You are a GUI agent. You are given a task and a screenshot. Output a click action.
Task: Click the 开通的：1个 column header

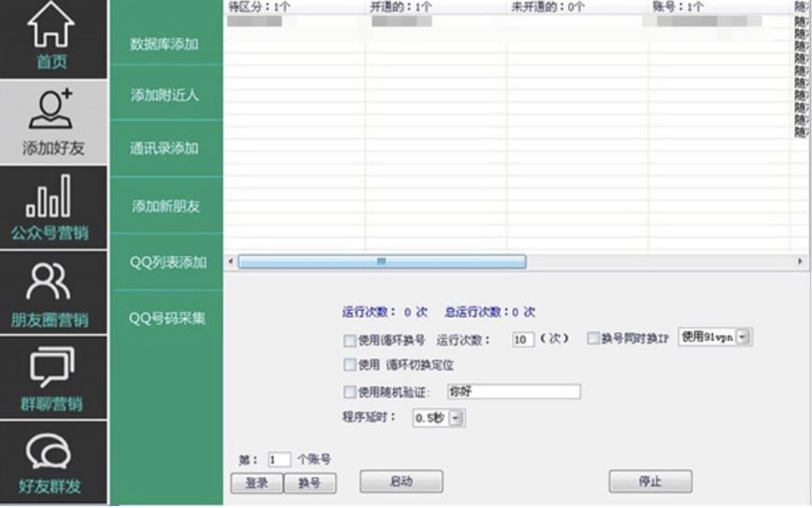[400, 7]
